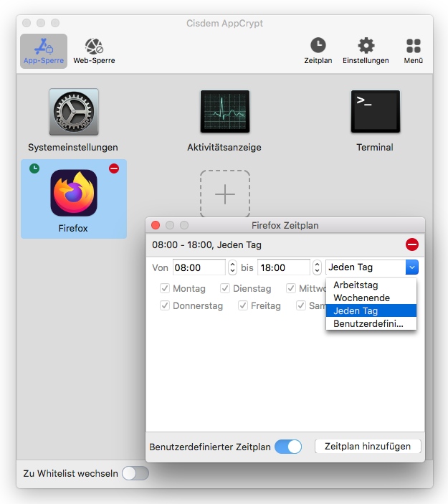Screen dimensions: 448x504
Task: Open the Menü grid icon
Action: (x=414, y=51)
